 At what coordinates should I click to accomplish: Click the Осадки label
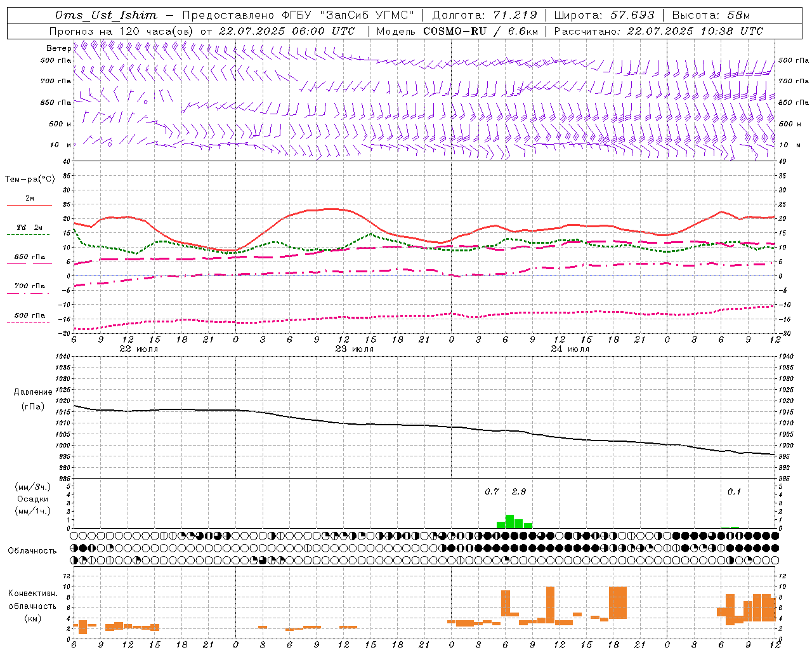(x=32, y=499)
